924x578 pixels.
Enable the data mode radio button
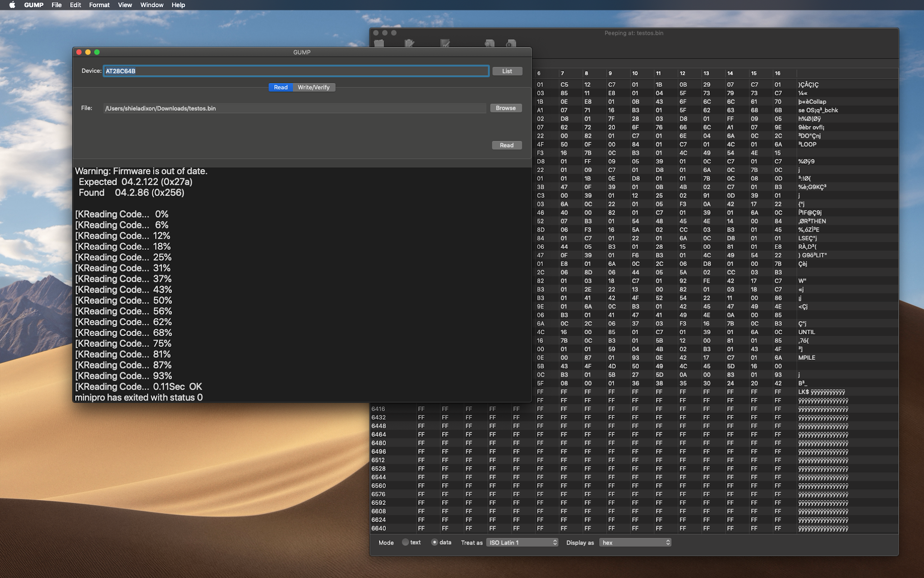(434, 542)
